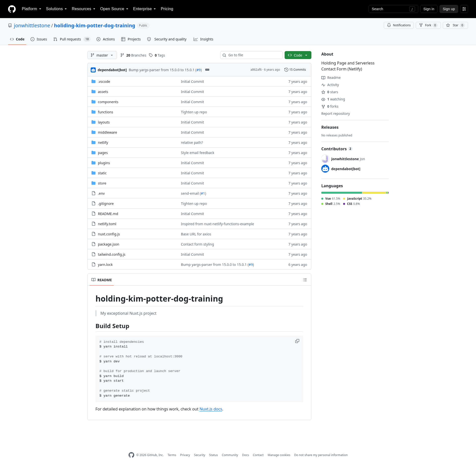
Task: Open the nuxt.config.js file
Action: 109,234
